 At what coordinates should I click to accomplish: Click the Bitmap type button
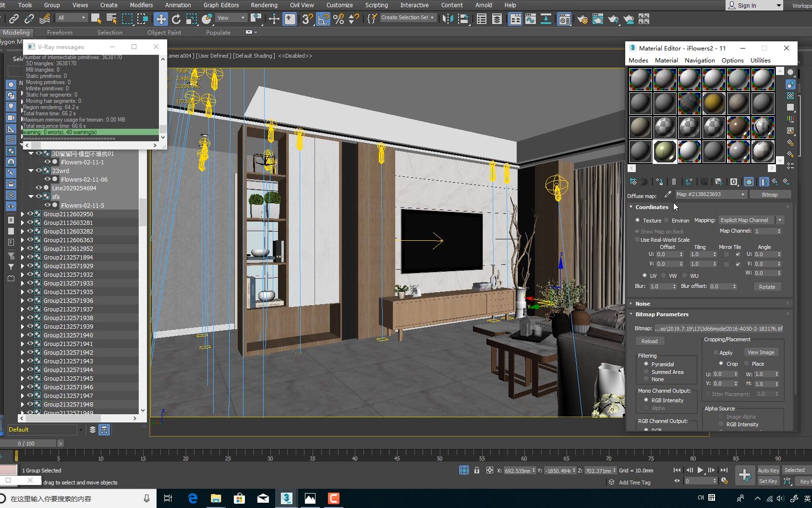(769, 194)
